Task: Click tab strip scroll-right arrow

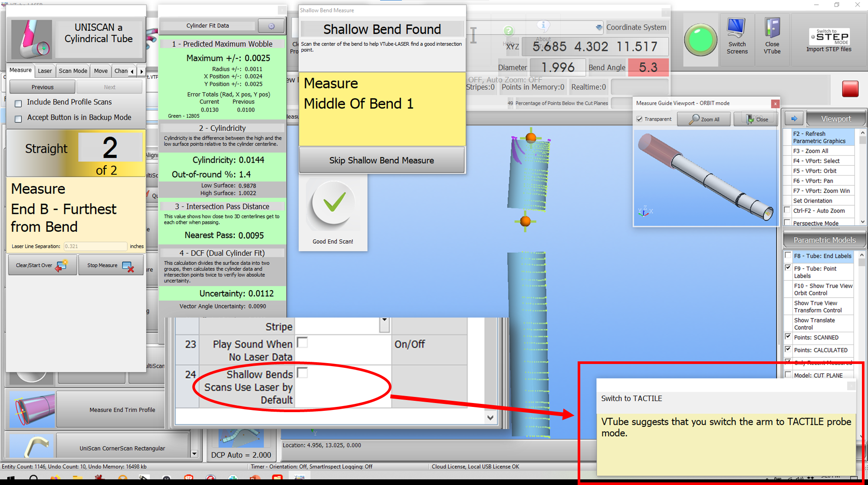Action: (141, 71)
